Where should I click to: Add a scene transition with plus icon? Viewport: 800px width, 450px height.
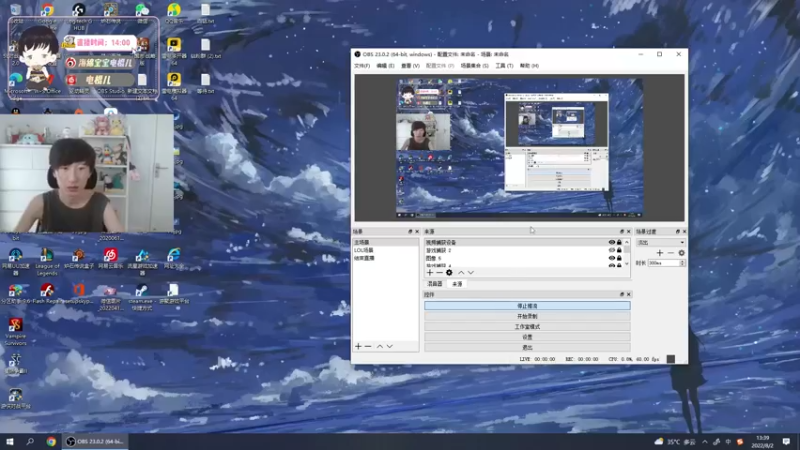pyautogui.click(x=660, y=253)
